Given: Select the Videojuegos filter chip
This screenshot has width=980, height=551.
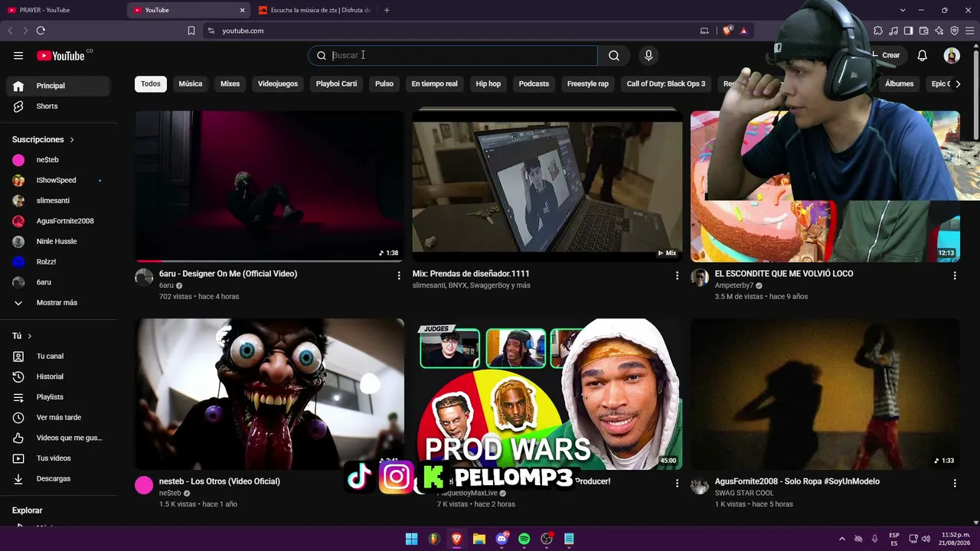Looking at the screenshot, I should [x=278, y=83].
